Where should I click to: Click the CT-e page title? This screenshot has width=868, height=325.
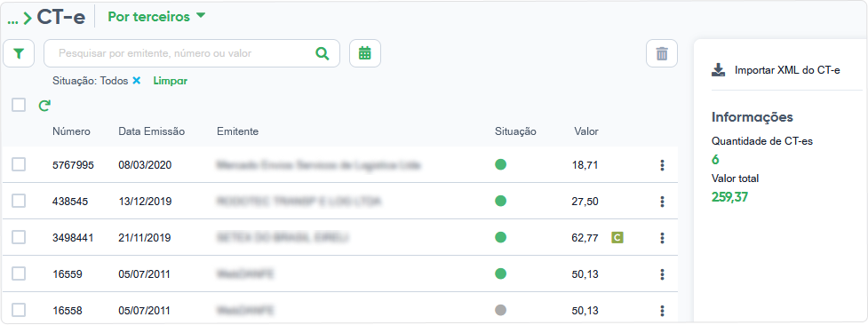pyautogui.click(x=61, y=17)
